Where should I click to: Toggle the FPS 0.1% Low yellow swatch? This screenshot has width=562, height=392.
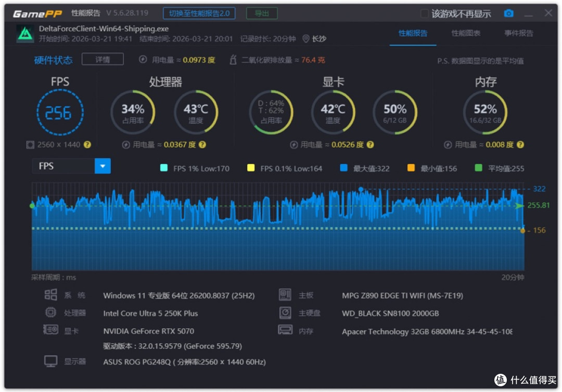251,168
